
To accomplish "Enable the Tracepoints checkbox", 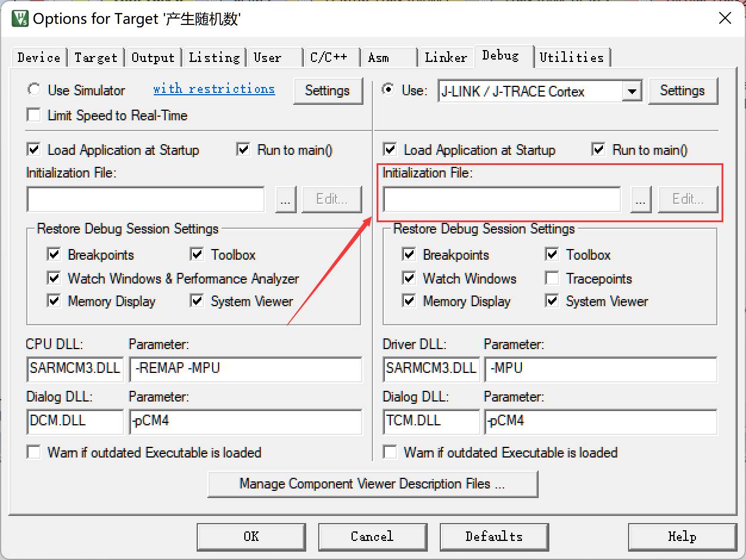I will point(552,278).
